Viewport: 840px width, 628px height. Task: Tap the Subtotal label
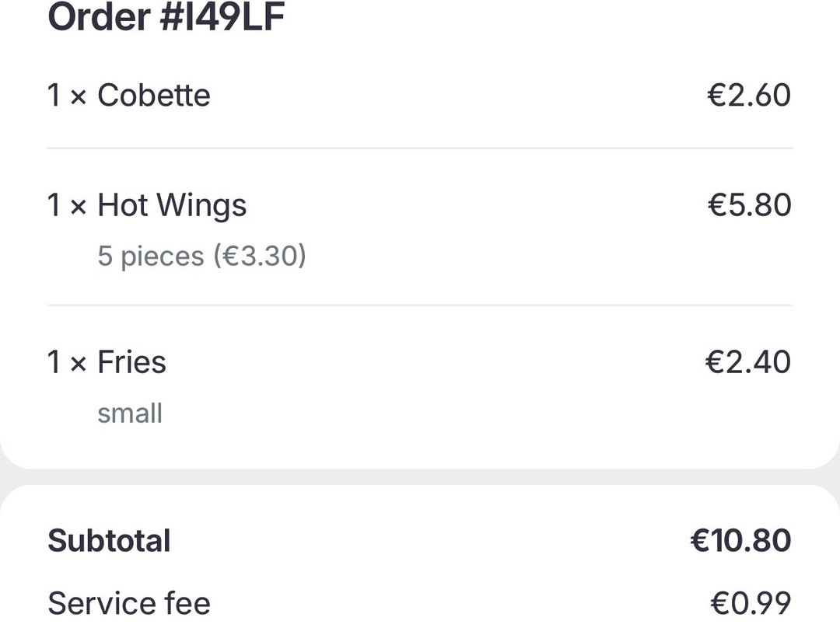coord(110,541)
